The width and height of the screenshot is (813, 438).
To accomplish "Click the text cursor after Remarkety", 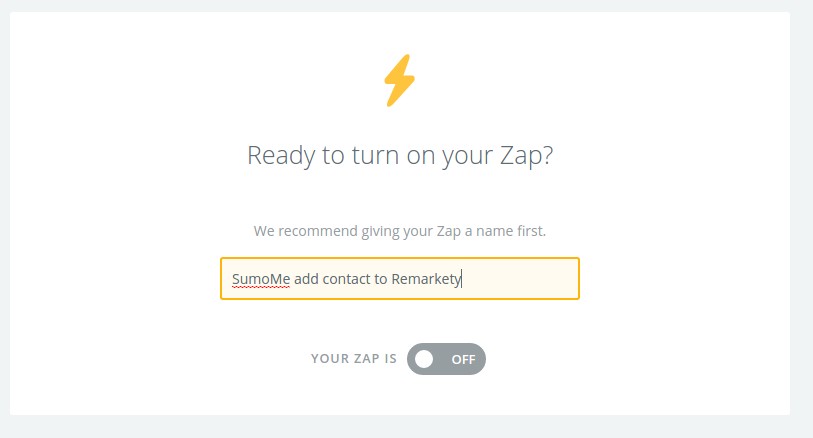I will click(x=461, y=279).
